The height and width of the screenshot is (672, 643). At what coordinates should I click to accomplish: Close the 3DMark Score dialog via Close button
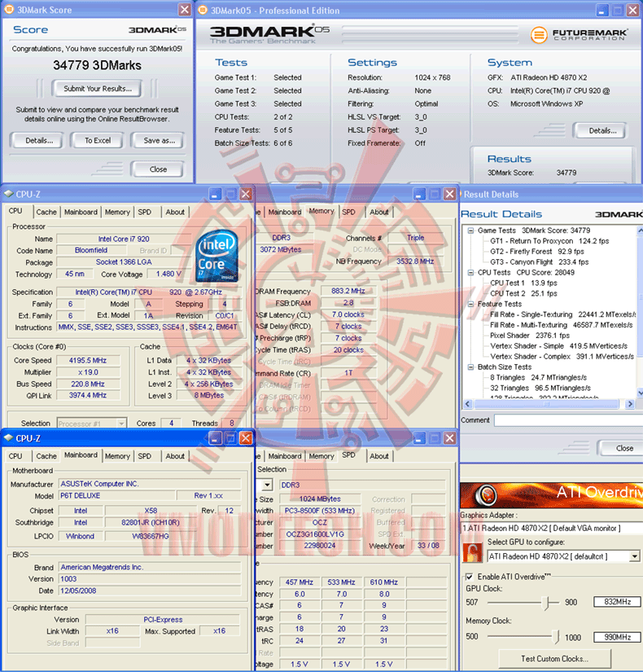(x=158, y=169)
